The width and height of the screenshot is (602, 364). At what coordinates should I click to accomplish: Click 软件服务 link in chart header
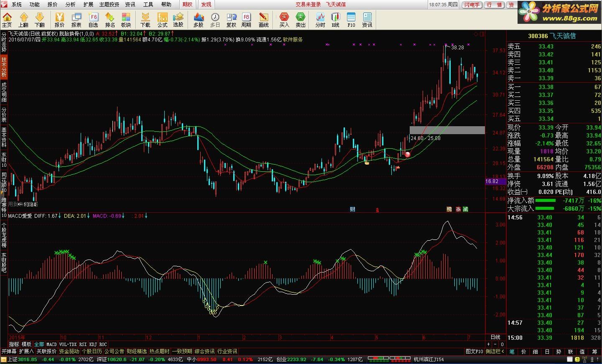(293, 39)
